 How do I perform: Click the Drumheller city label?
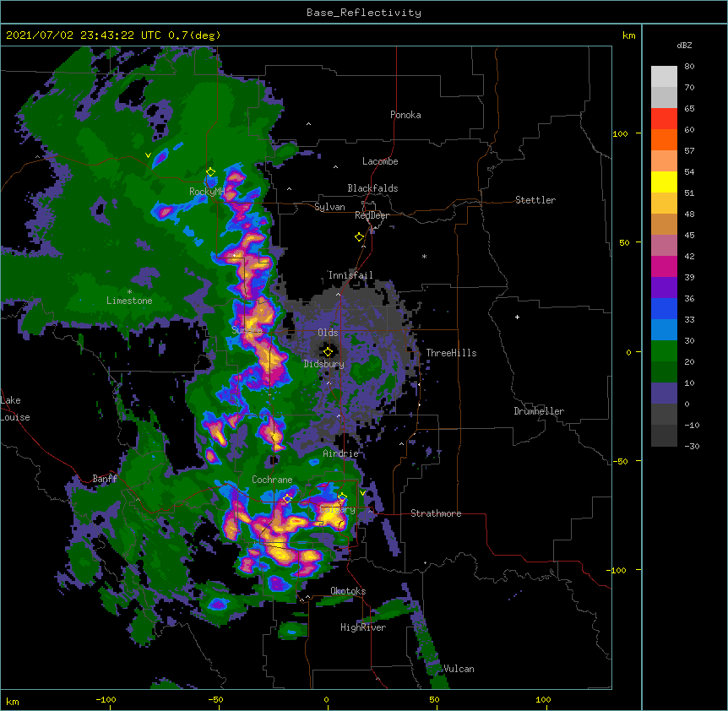(539, 411)
